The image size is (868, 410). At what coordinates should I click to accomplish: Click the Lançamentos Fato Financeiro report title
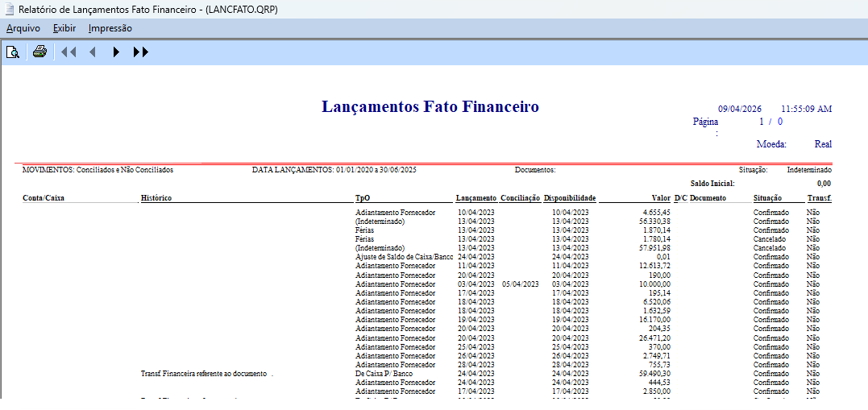pos(430,107)
